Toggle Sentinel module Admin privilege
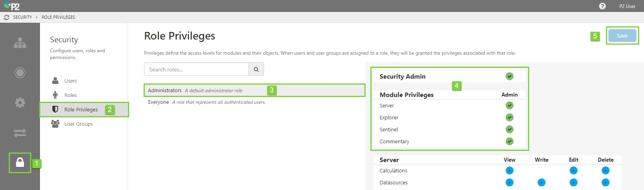 (510, 129)
